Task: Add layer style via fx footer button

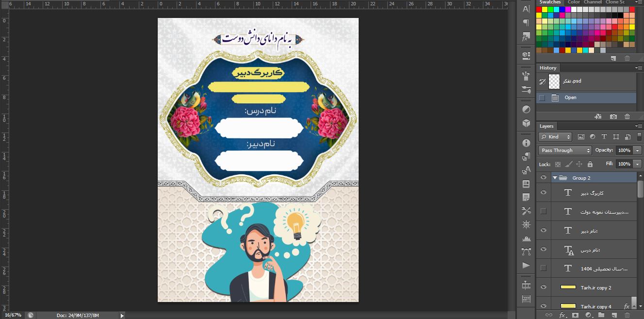Action: click(x=562, y=315)
